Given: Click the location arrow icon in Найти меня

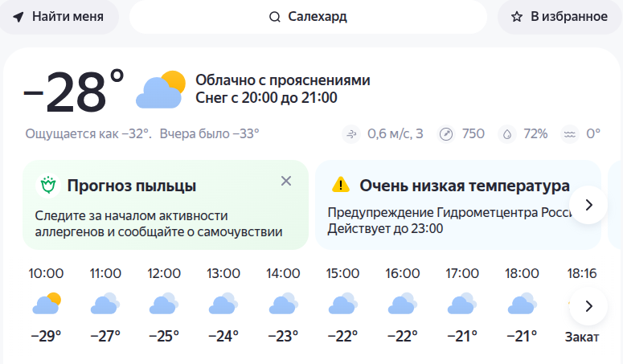Looking at the screenshot, I should (18, 17).
